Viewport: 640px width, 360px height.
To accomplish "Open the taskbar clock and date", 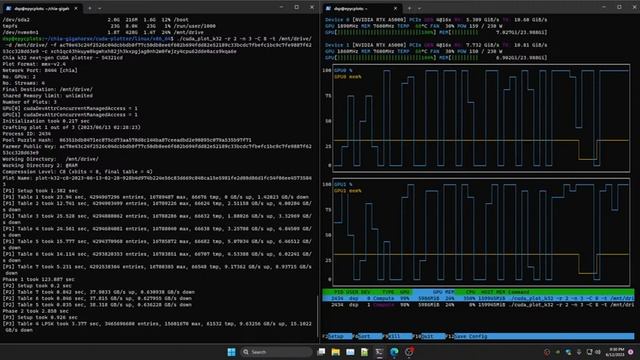I will coord(616,352).
